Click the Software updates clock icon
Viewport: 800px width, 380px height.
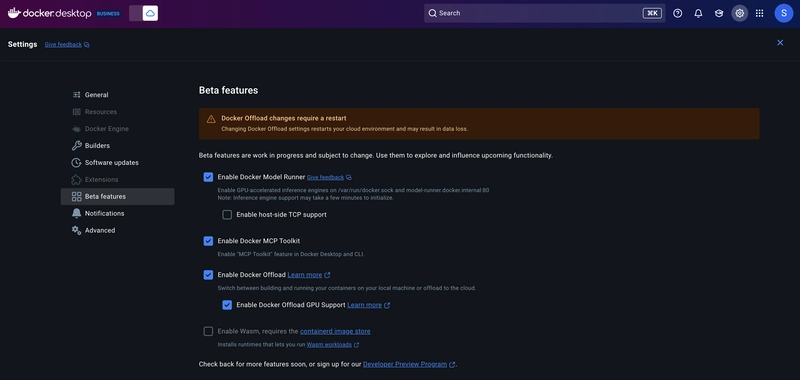77,163
